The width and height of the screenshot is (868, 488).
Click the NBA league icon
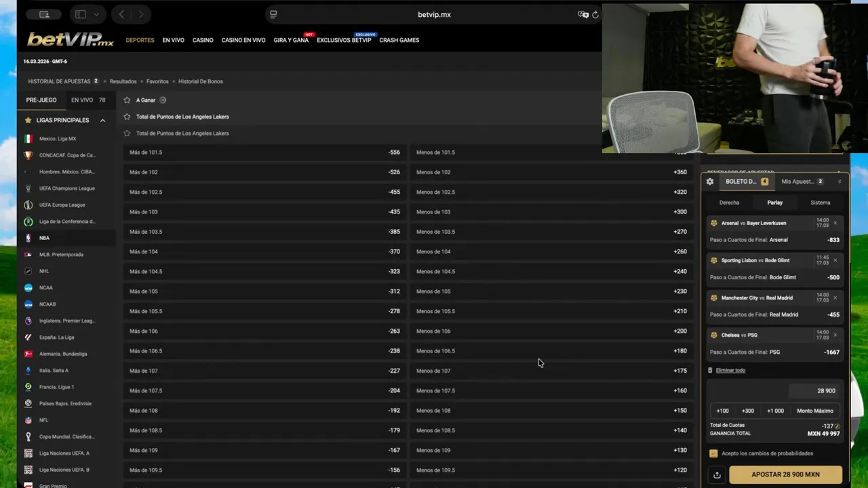pos(28,238)
